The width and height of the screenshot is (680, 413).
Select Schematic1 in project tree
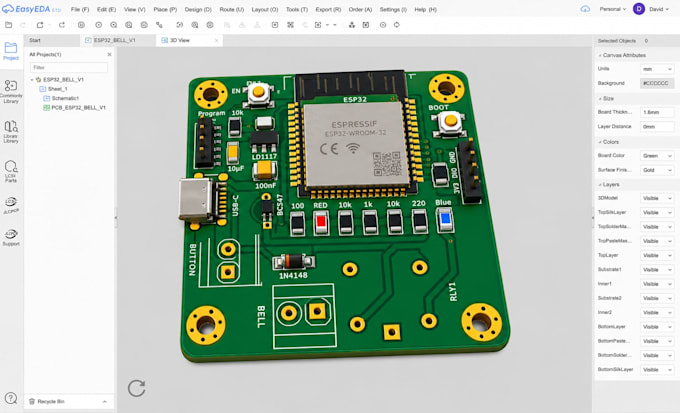click(65, 98)
